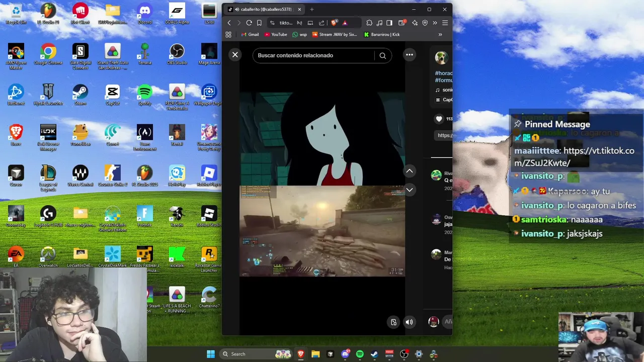The width and height of the screenshot is (644, 362).
Task: Go to previous video with up chevron
Action: [x=410, y=171]
